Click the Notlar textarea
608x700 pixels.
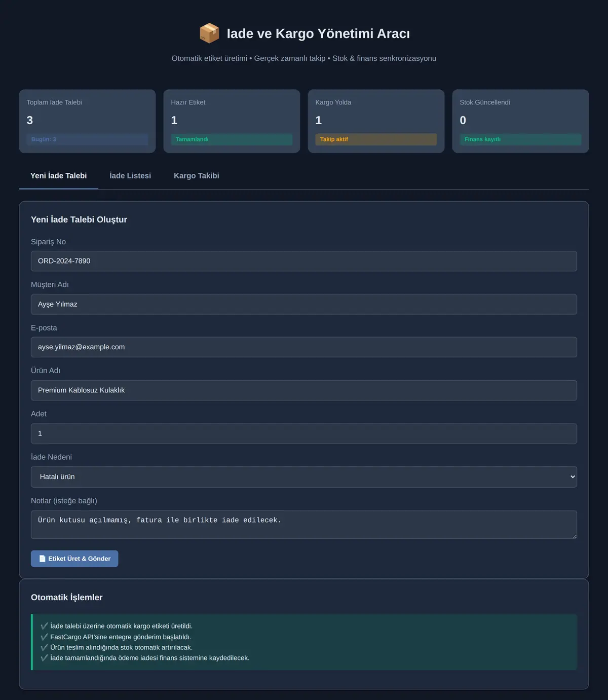(304, 525)
